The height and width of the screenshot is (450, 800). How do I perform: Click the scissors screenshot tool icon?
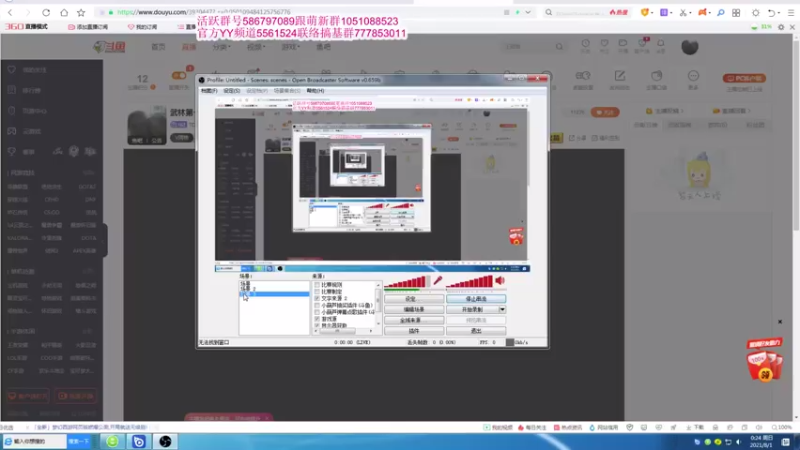683,13
